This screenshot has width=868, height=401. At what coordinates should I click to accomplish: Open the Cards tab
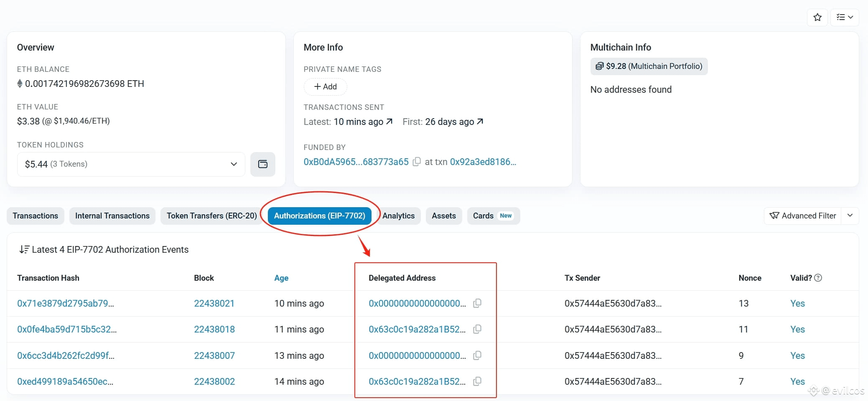pyautogui.click(x=493, y=216)
